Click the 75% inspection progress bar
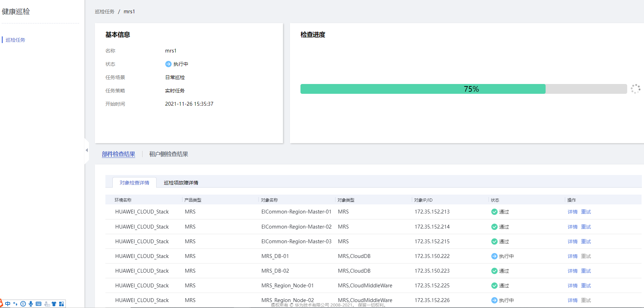644x308 pixels. tap(464, 89)
